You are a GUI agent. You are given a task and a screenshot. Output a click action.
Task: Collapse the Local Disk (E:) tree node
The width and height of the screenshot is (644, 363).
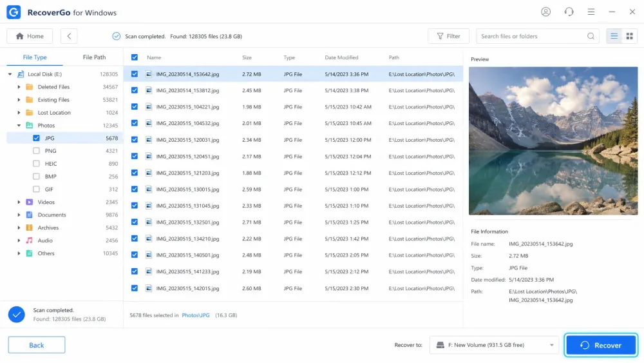point(10,74)
